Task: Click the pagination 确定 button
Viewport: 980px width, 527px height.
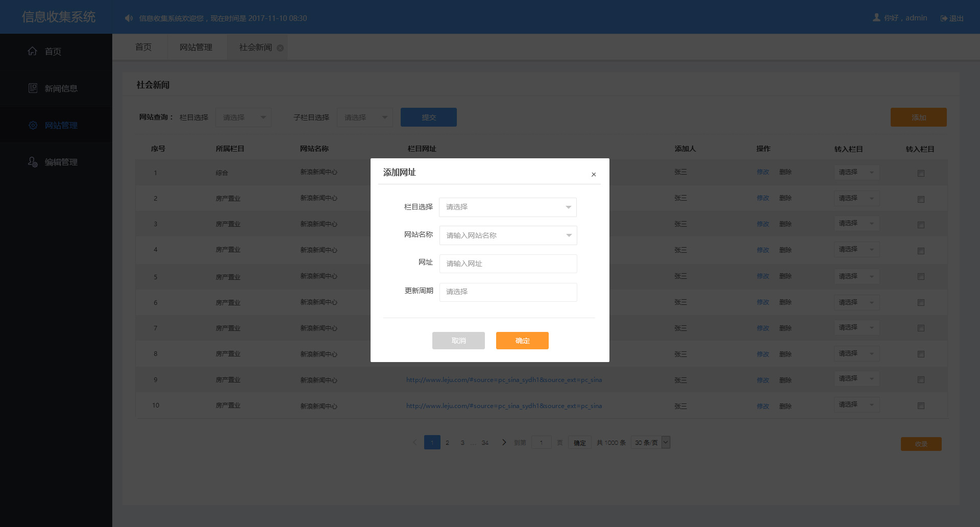Action: (580, 443)
